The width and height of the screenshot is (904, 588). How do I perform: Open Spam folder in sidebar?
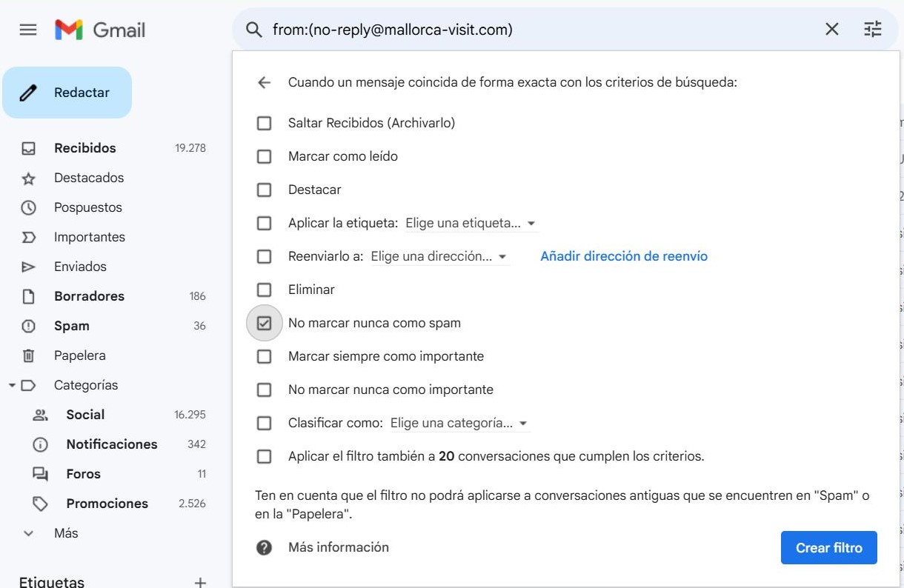[71, 326]
